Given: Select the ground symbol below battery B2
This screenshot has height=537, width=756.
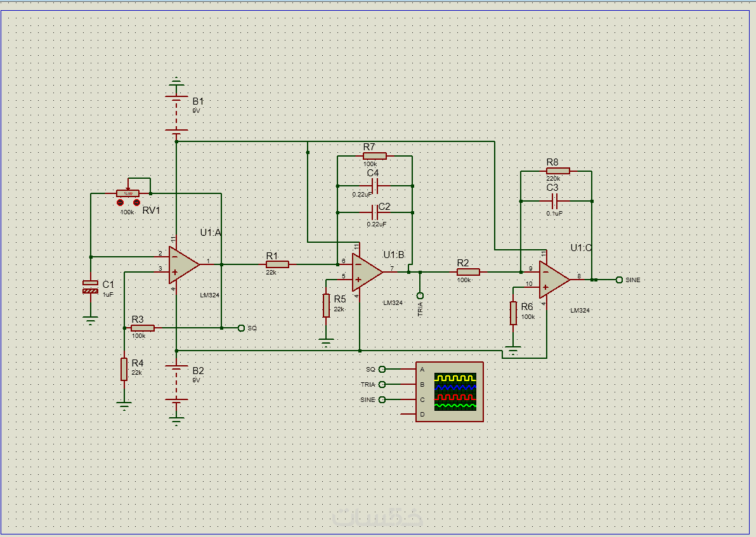Looking at the screenshot, I should point(176,421).
